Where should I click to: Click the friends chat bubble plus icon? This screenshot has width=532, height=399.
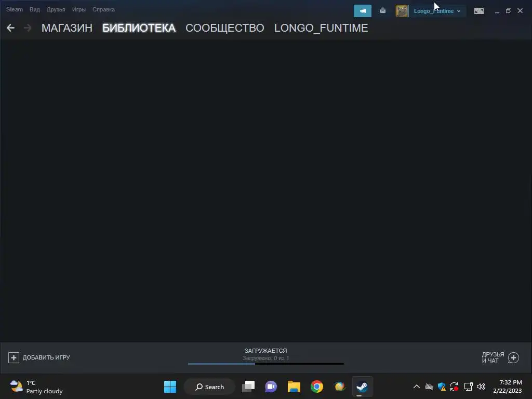pyautogui.click(x=513, y=357)
